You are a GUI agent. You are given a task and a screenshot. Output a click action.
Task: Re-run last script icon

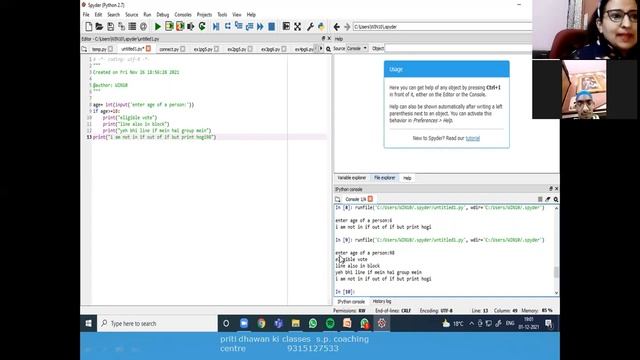[x=202, y=27]
